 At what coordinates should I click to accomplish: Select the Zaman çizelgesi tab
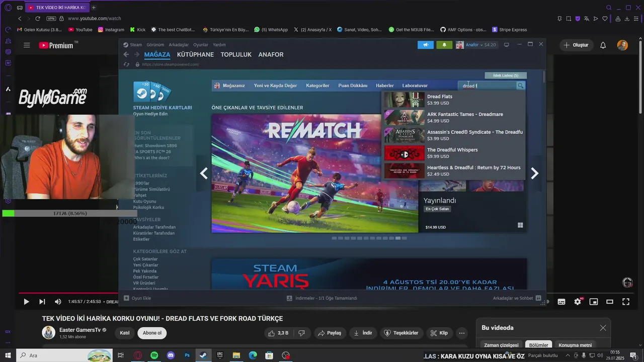point(501,345)
